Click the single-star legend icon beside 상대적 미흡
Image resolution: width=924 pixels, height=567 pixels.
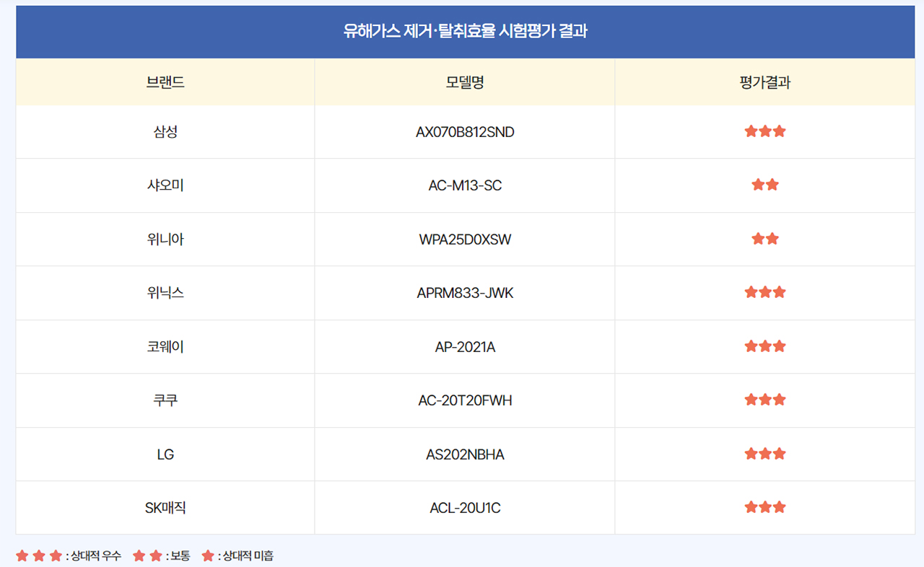click(x=208, y=555)
